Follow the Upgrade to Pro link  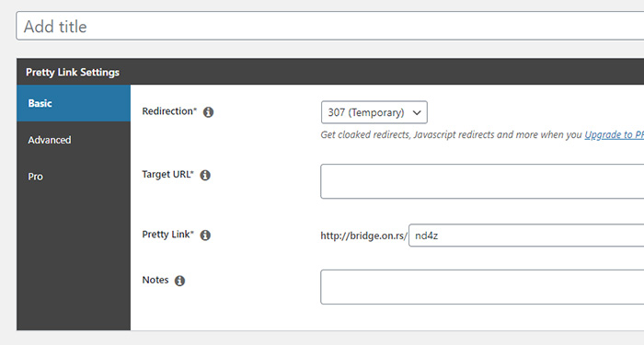[614, 134]
